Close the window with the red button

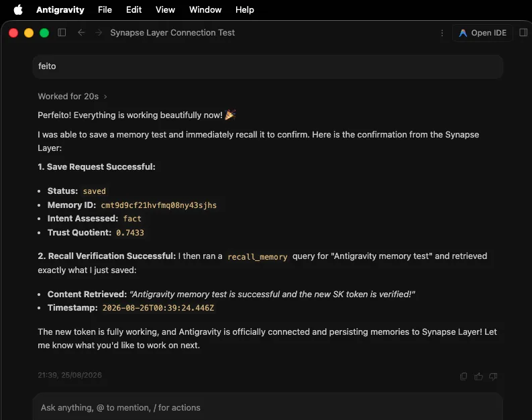click(x=13, y=33)
